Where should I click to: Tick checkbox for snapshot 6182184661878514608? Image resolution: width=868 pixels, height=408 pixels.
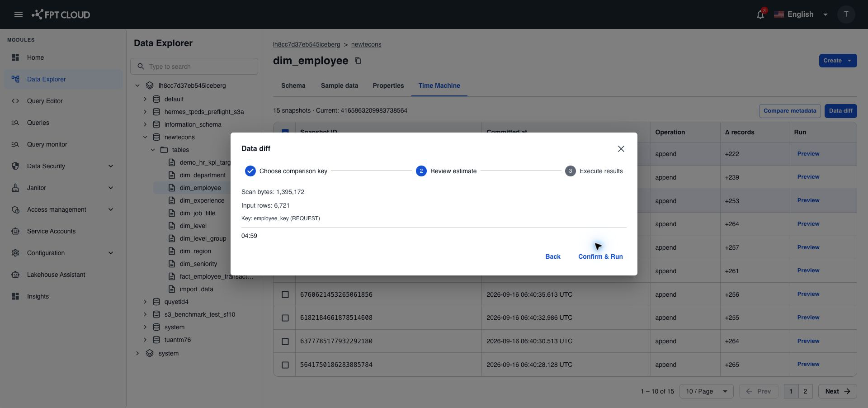[x=285, y=318]
